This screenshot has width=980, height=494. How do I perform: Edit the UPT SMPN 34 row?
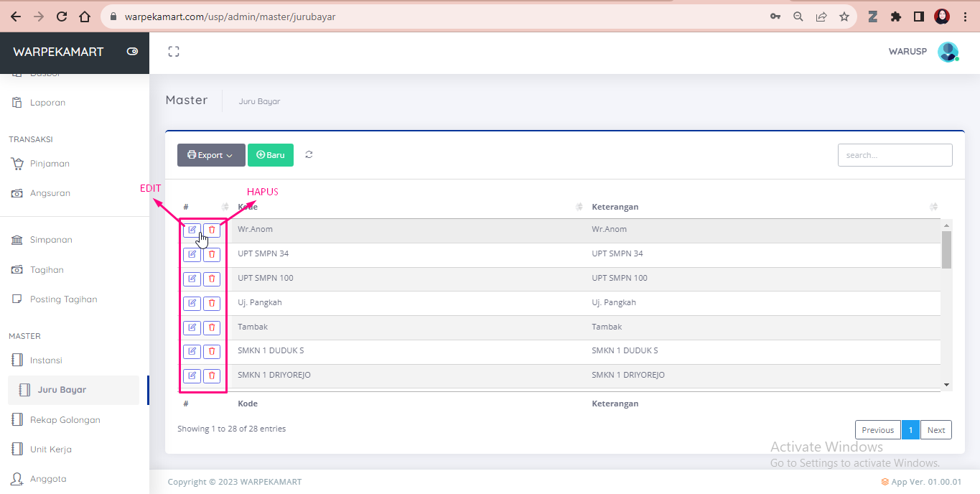192,254
